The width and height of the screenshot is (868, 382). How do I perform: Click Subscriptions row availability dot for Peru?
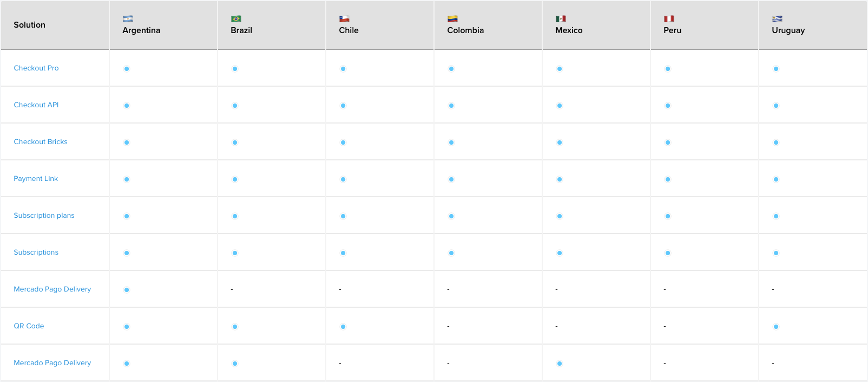(668, 253)
